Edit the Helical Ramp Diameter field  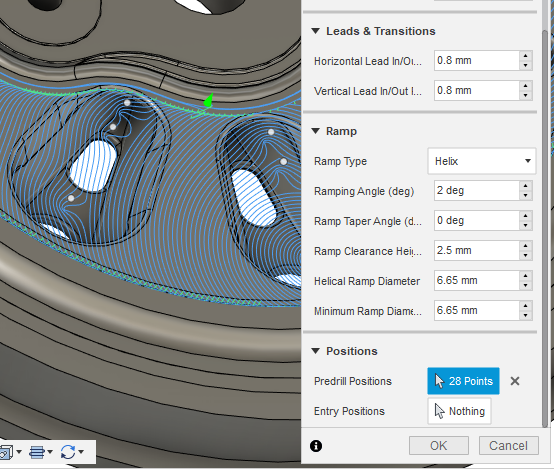coord(477,281)
